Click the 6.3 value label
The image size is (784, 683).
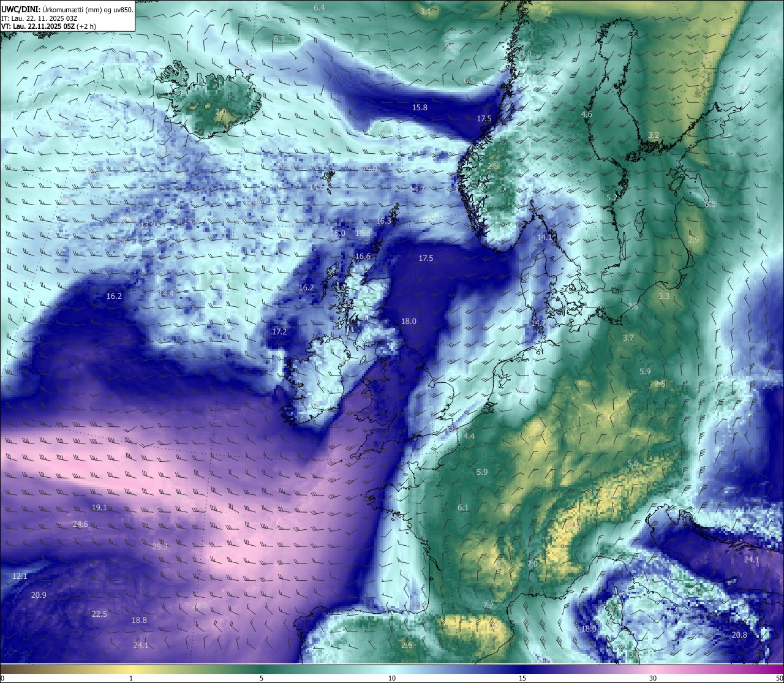[x=279, y=39]
